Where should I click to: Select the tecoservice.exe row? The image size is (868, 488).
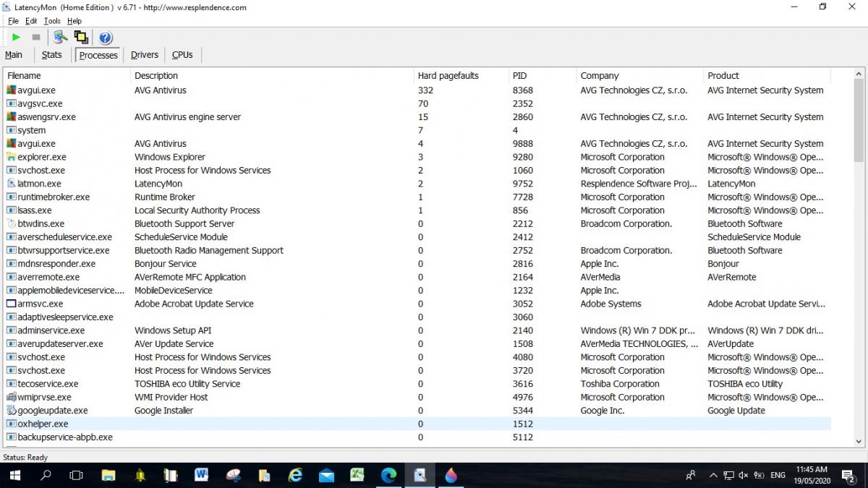[418, 384]
